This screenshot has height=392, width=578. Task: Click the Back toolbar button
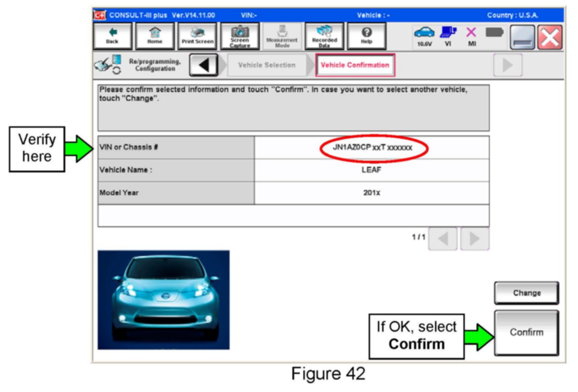coord(112,36)
